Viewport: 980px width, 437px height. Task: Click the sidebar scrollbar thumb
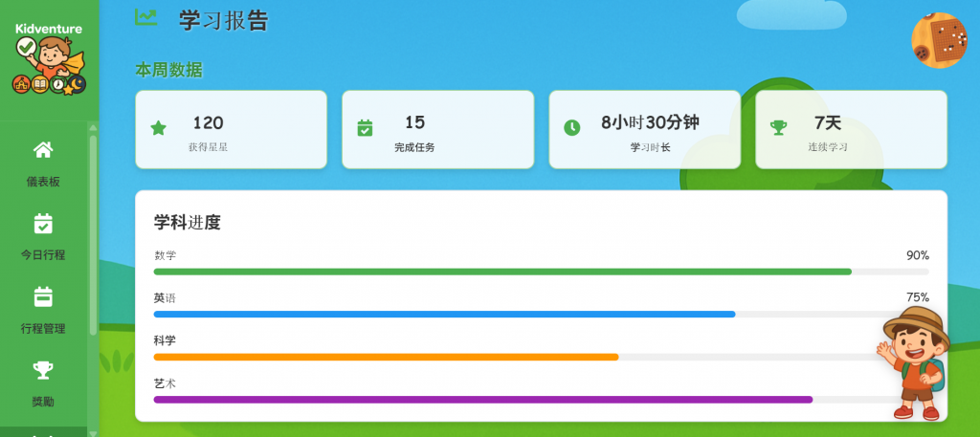coord(93,234)
